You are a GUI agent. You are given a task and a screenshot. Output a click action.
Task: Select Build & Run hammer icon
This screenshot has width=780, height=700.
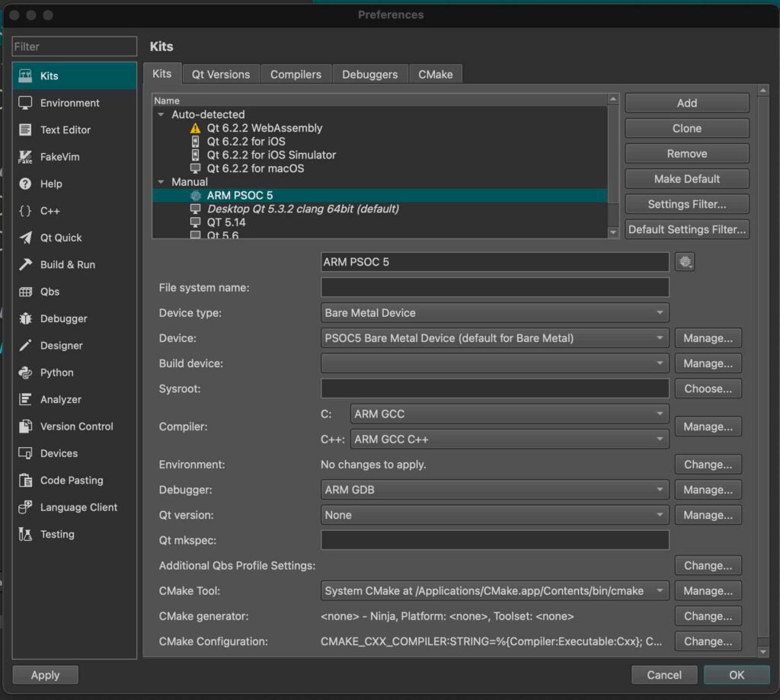pyautogui.click(x=25, y=264)
